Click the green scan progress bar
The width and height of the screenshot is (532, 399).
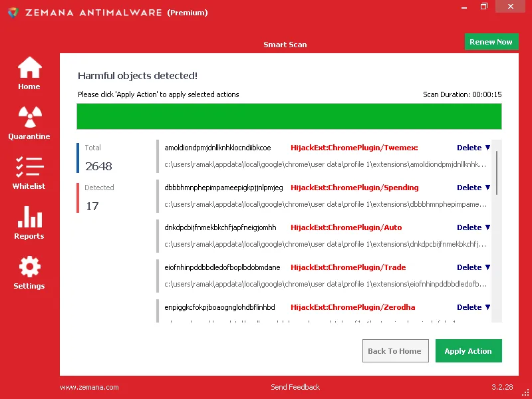[289, 116]
